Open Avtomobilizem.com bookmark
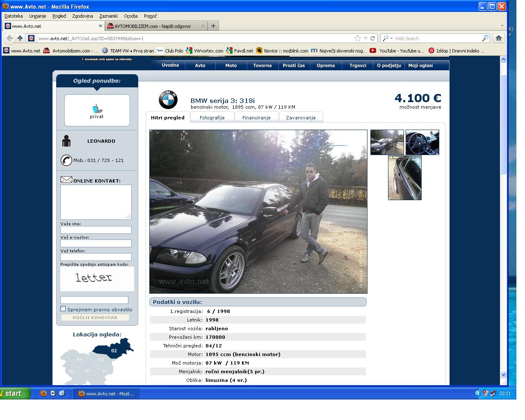 71,51
